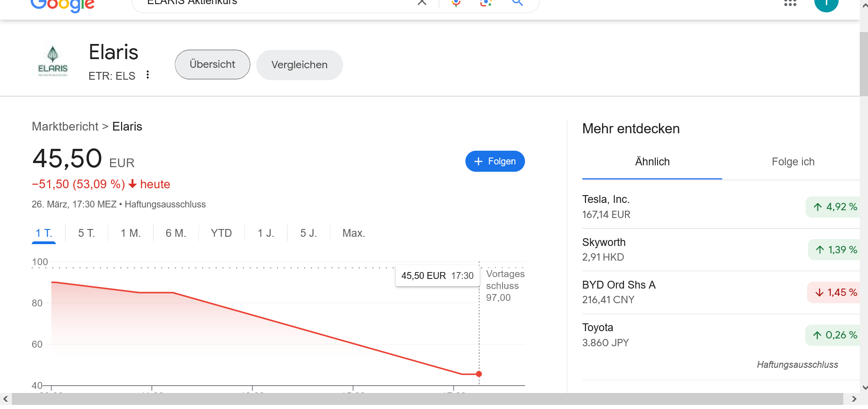Select the Übersicht tab
The width and height of the screenshot is (868, 409).
point(212,65)
